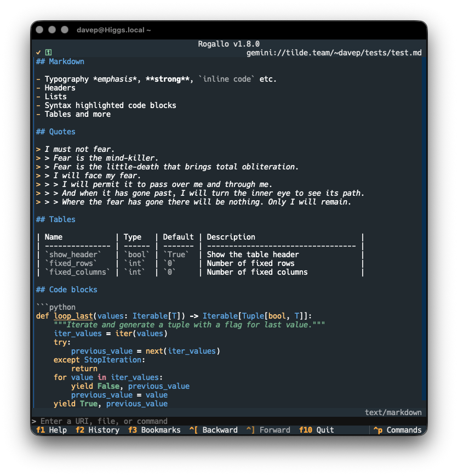Click the 'loop_last' function name
Screen dimensions: 458x476
tap(73, 316)
